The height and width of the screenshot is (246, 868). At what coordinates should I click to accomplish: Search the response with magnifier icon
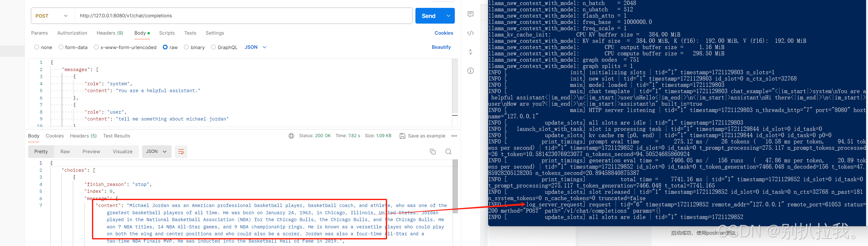click(x=448, y=152)
